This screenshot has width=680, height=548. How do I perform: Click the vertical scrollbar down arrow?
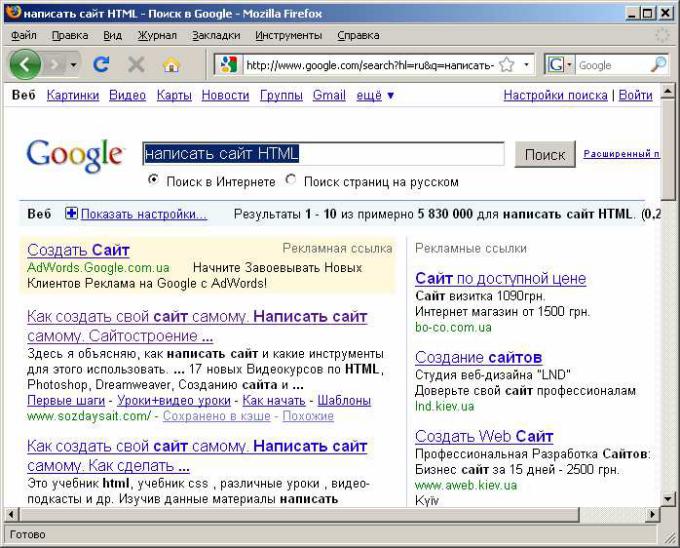click(x=667, y=499)
